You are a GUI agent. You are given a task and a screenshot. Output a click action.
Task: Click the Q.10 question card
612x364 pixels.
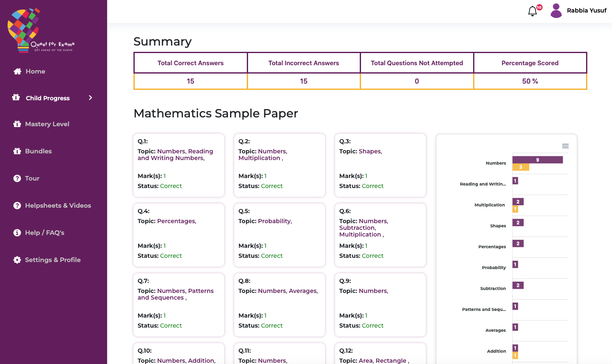pos(179,354)
